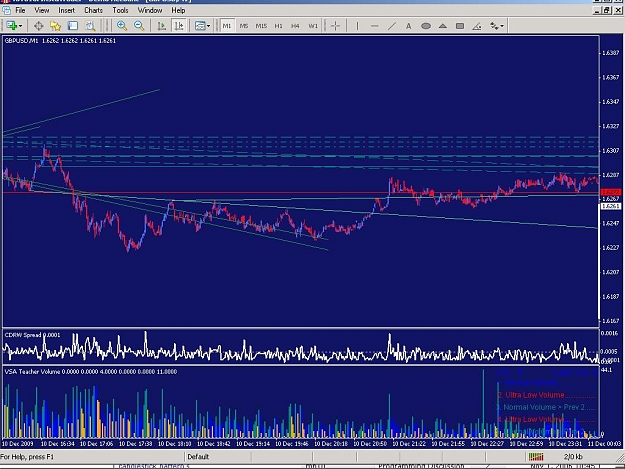Open the Window menu

click(150, 10)
